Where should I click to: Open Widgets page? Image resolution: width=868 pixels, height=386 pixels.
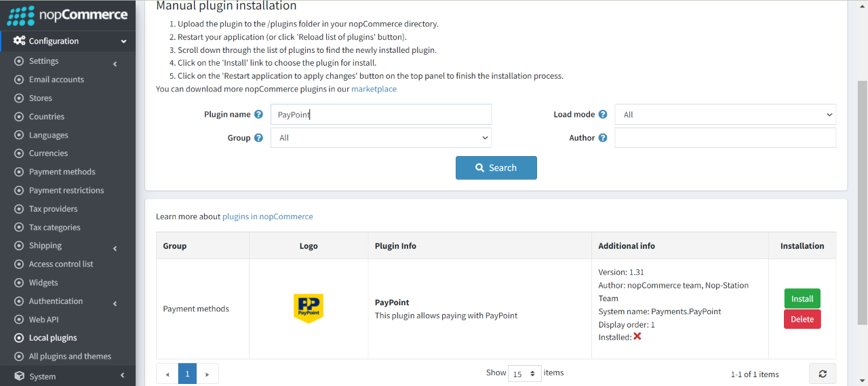(43, 283)
